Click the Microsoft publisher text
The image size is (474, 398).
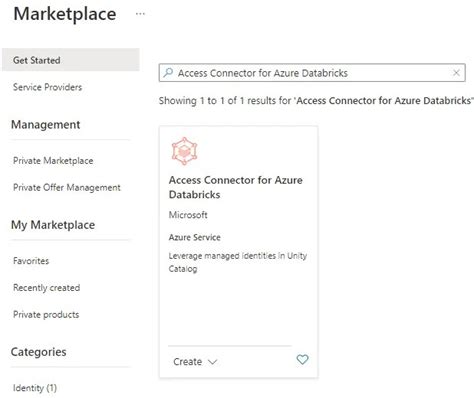188,215
